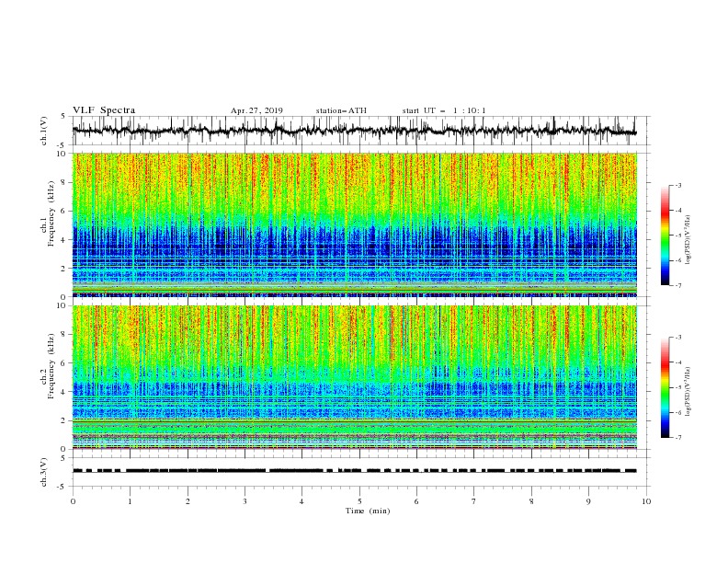This screenshot has width=728, height=563.
Task: Select the date text "Apr. 27, 2019"
Action: click(x=256, y=110)
